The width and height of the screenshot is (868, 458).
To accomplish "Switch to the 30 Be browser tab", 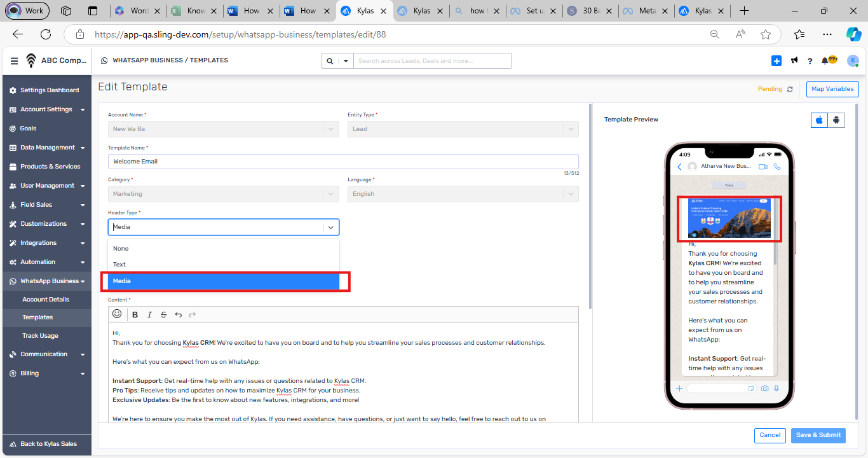I will tap(590, 11).
